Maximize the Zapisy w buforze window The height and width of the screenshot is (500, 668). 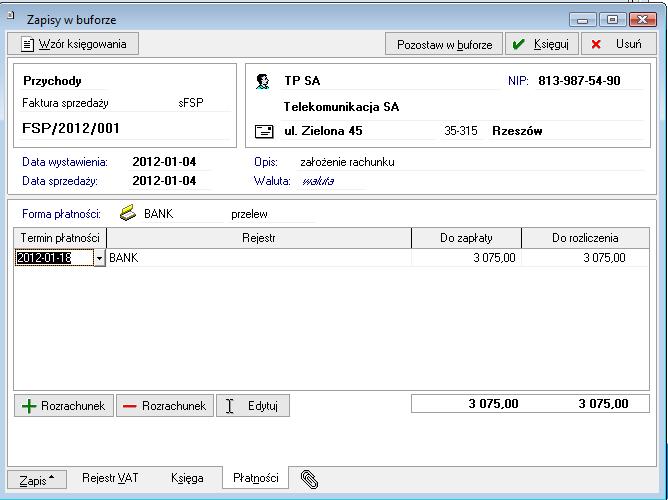pos(612,20)
